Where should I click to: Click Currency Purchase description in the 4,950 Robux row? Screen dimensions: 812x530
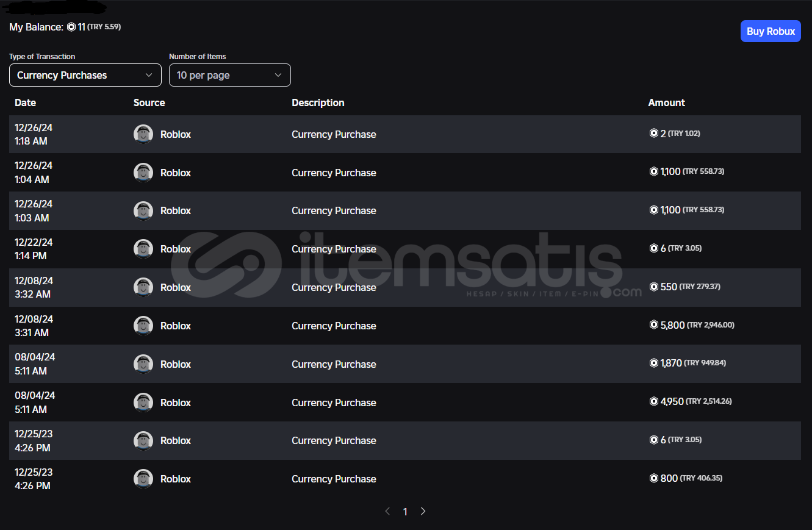[x=334, y=403]
